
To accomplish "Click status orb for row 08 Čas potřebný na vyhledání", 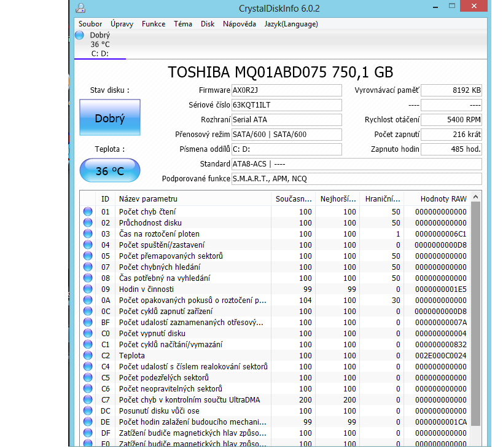I will pos(88,278).
